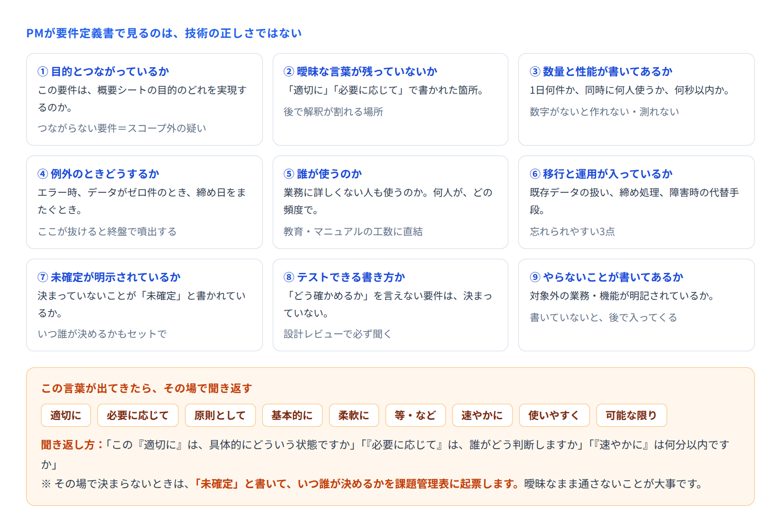
Task: Click heading ③ 数量と性能が書いてあるか
Action: click(x=601, y=71)
